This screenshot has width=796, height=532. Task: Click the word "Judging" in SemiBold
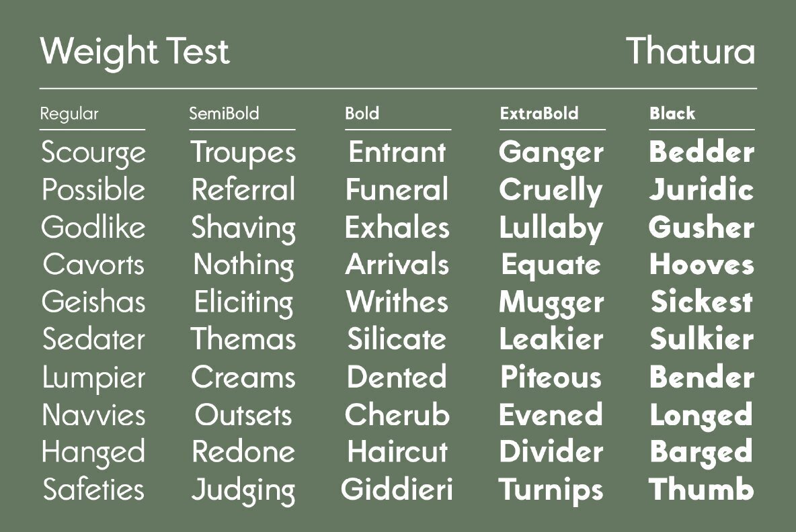tap(243, 490)
